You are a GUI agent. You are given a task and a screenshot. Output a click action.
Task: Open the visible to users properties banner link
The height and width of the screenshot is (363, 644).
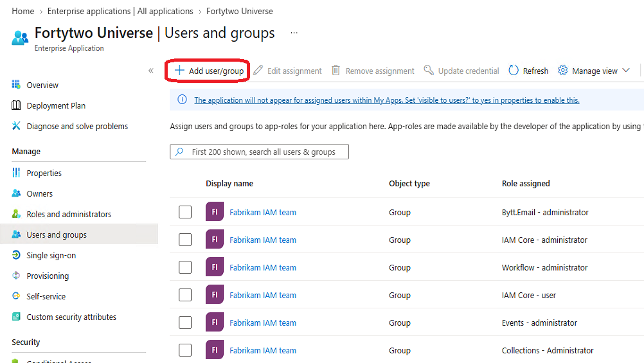[x=386, y=100]
